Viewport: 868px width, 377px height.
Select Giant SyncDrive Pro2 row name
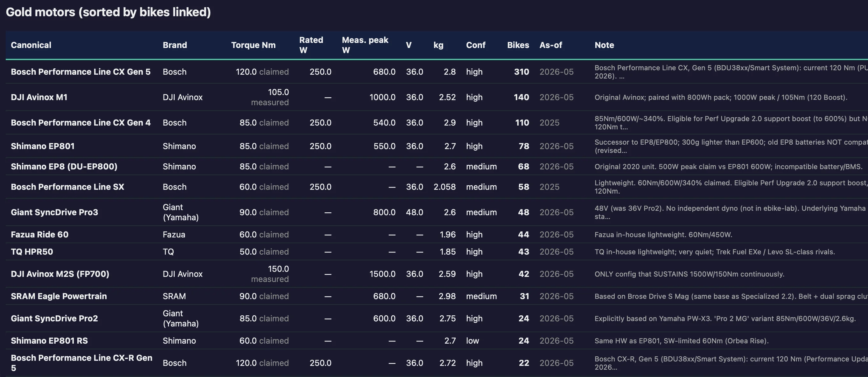[x=54, y=319]
